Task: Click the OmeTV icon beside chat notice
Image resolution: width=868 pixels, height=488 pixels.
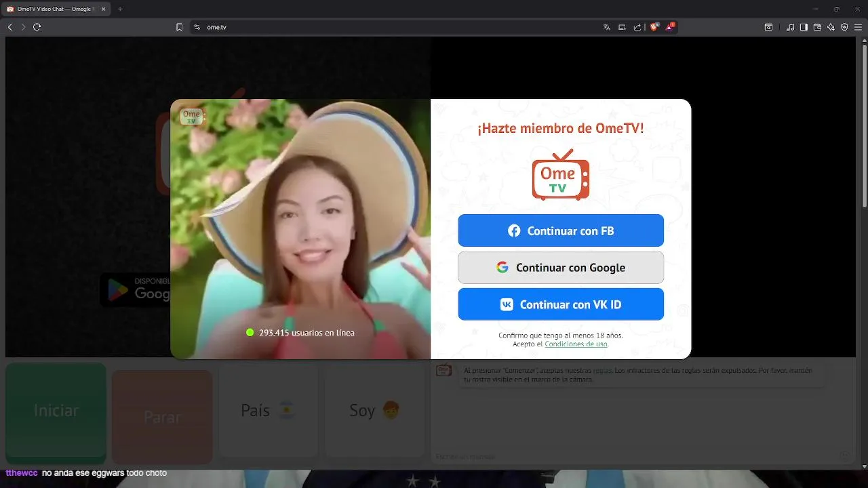Action: pyautogui.click(x=444, y=371)
